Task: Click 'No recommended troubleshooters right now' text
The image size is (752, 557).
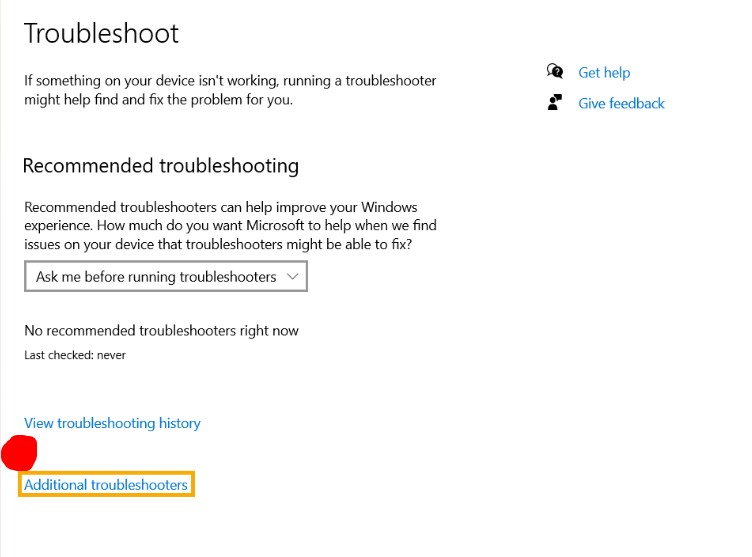Action: (x=161, y=331)
